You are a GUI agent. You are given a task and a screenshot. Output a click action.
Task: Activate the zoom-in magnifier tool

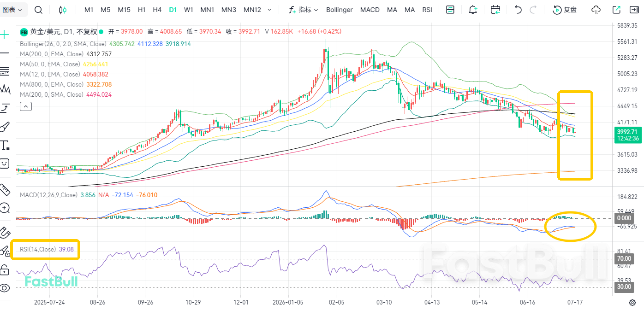click(5, 208)
